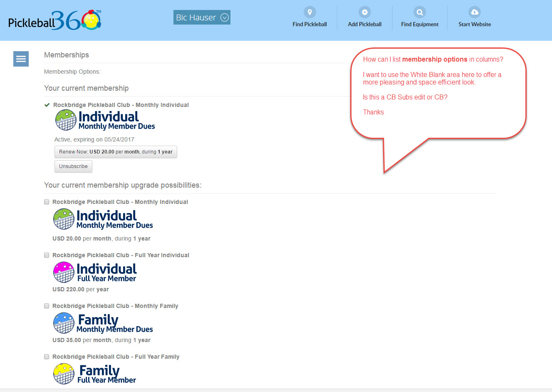Check the Monthly Individual upgrade checkbox
Screen dimensions: 552x392
click(47, 202)
